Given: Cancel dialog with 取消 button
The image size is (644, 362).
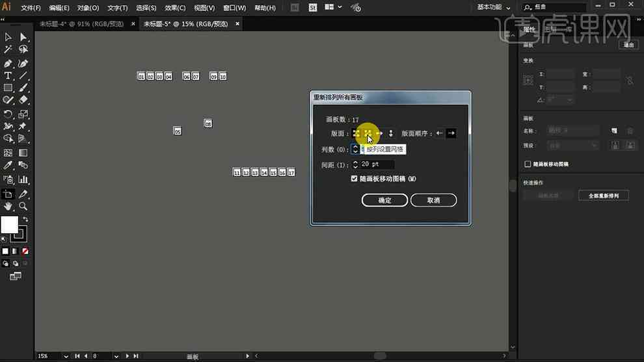Looking at the screenshot, I should pyautogui.click(x=433, y=200).
